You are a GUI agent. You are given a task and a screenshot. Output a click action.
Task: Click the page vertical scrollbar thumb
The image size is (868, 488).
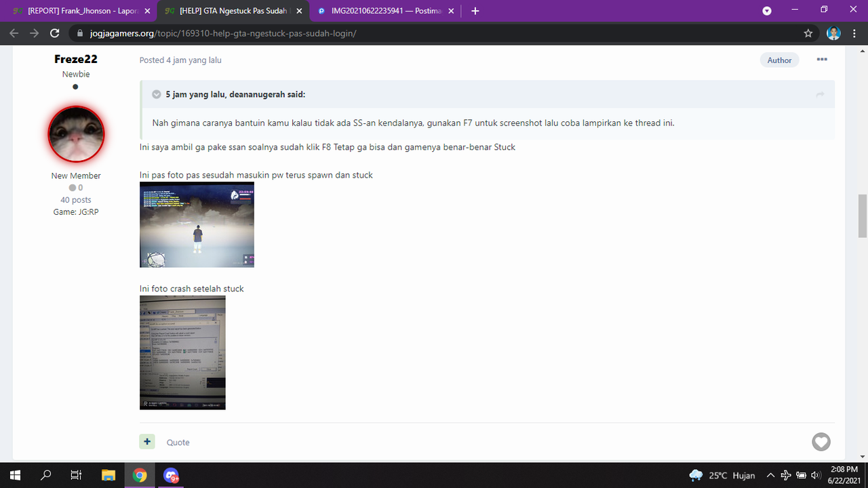coord(863,216)
